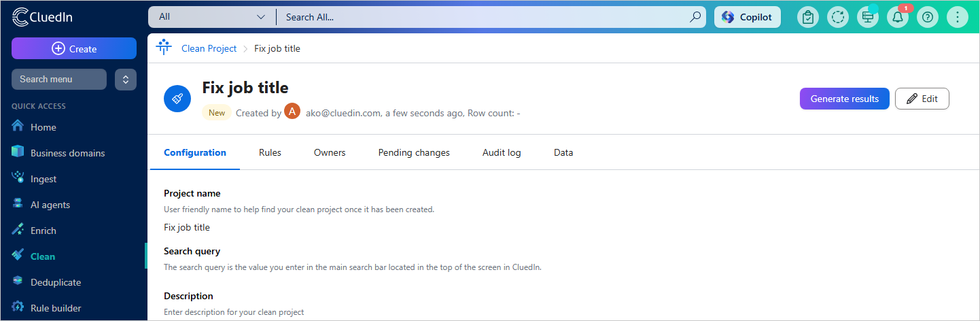Switch to the Configuration tab
980x321 pixels.
(195, 152)
